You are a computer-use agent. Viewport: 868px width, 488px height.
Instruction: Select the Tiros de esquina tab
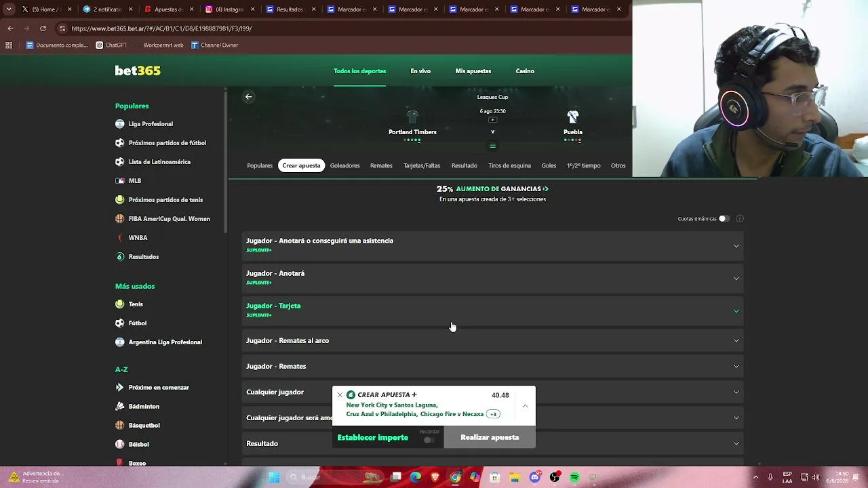tap(509, 165)
